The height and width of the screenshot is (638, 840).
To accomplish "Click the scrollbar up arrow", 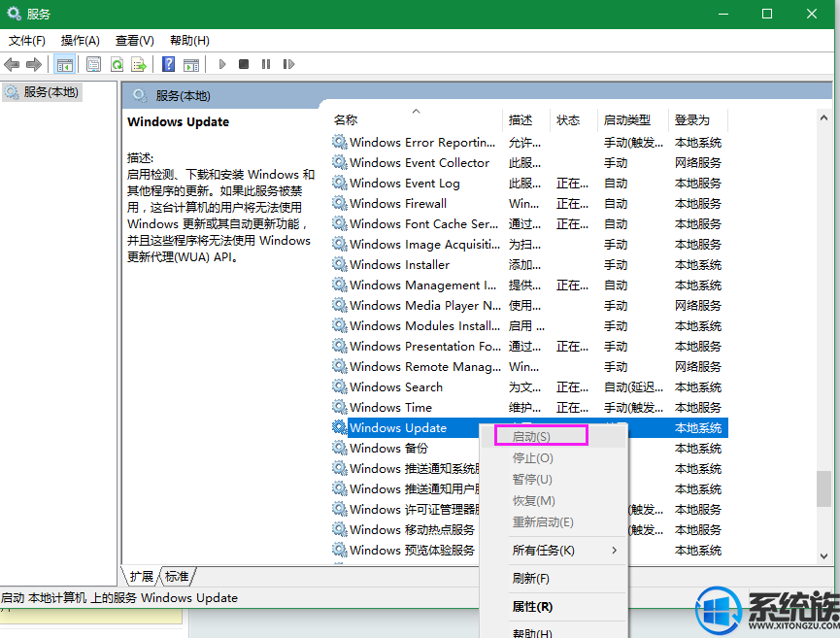I will [823, 118].
